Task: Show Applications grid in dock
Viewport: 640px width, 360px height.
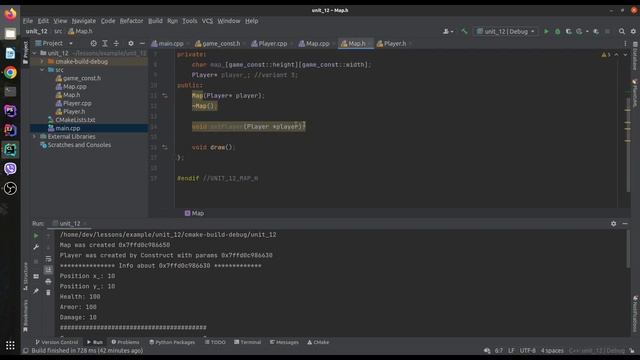Action: [x=10, y=345]
